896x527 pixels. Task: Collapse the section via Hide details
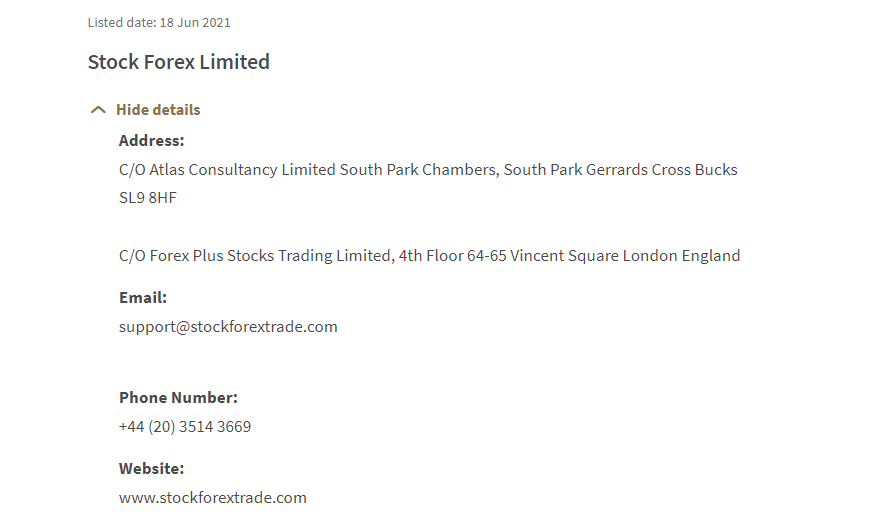pos(158,110)
